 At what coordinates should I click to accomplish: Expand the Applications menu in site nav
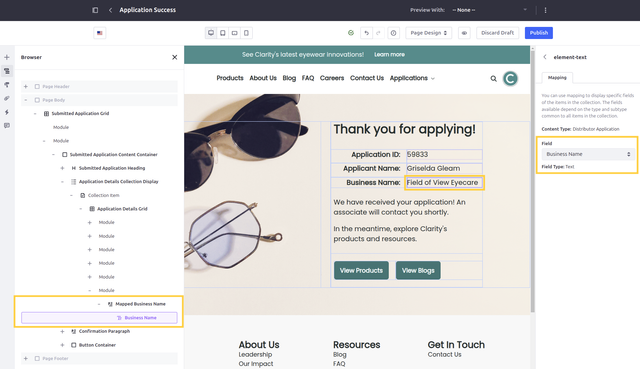412,78
